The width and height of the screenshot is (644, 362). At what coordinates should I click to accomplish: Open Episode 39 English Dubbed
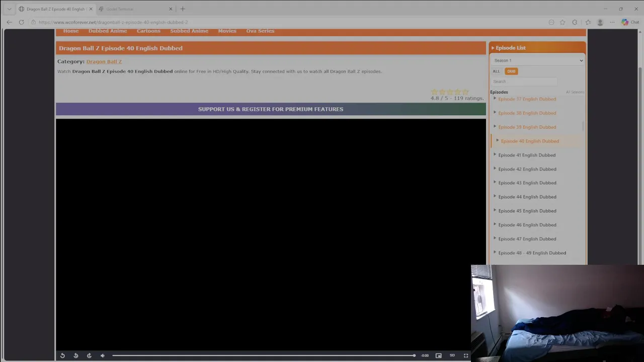pos(527,127)
